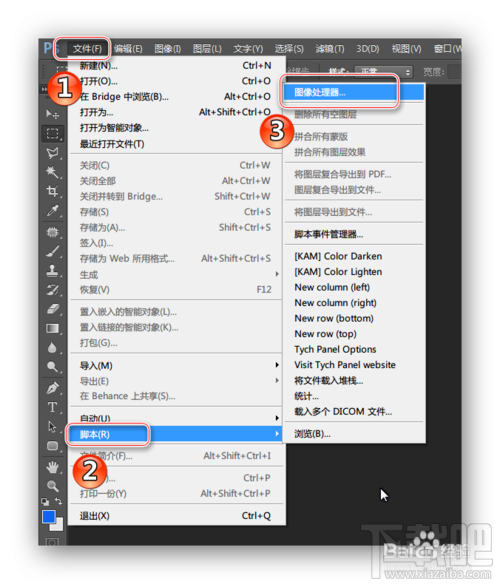Run New column (left) script

354,288
